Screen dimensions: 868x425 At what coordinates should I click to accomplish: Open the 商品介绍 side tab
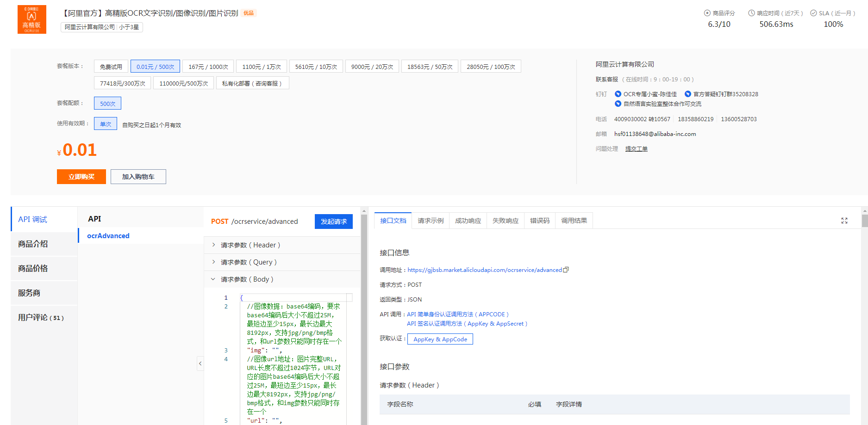[44, 244]
